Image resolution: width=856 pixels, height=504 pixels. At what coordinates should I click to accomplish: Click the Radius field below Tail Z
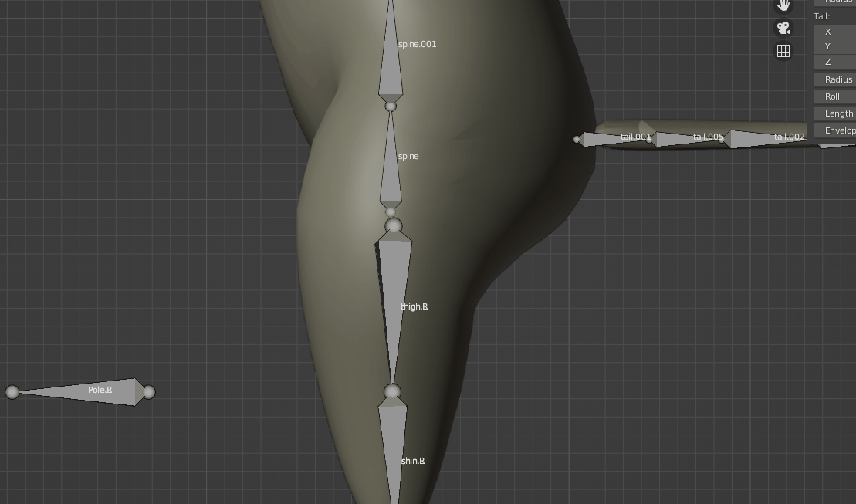click(834, 79)
